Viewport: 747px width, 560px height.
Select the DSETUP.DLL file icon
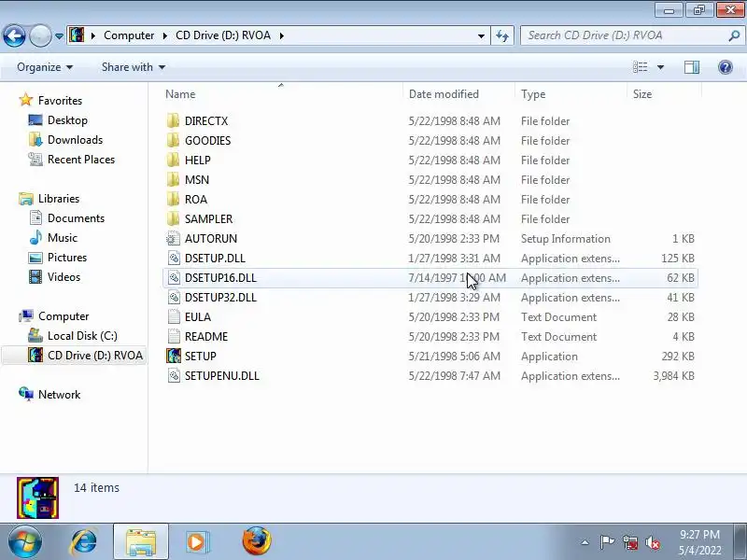174,258
